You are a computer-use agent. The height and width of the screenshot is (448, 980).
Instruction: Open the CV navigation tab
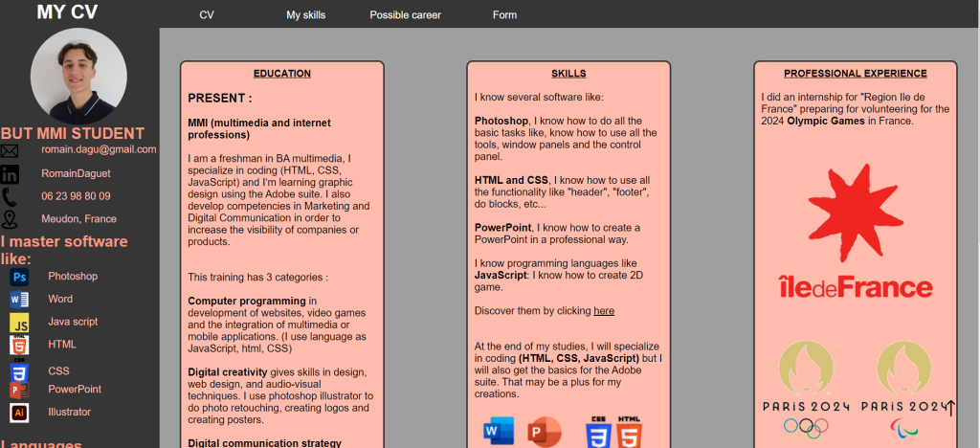coord(207,15)
